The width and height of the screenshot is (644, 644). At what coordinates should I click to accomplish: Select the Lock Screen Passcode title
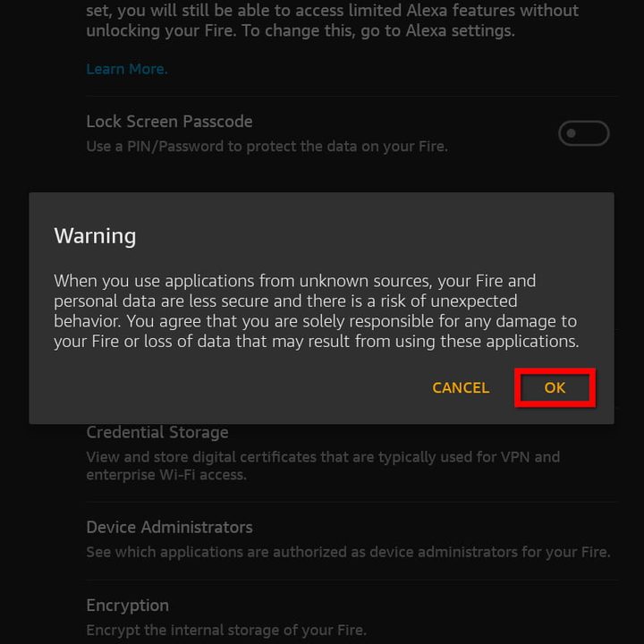(x=169, y=122)
